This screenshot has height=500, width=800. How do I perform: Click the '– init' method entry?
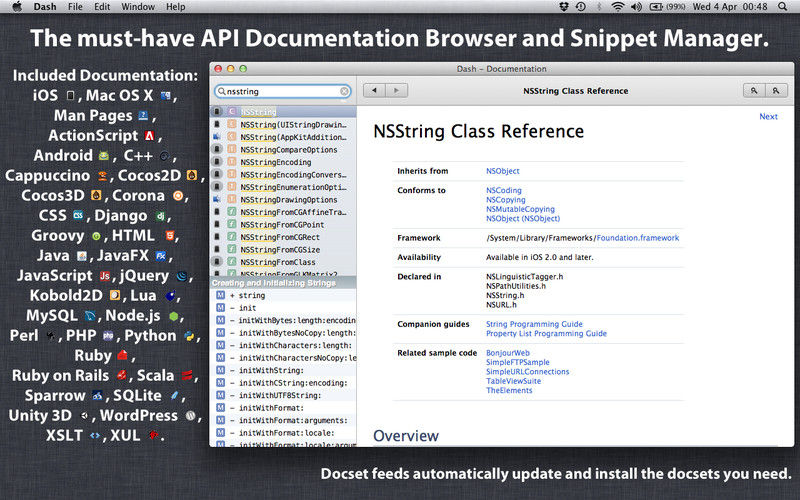point(283,308)
